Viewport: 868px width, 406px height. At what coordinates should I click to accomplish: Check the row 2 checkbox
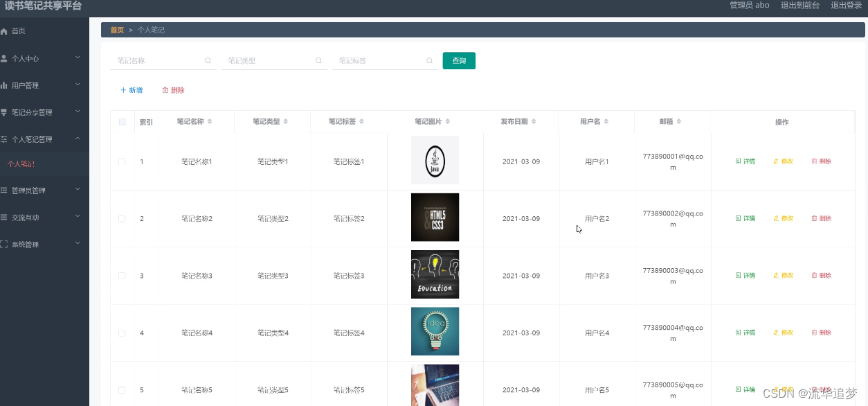click(x=122, y=219)
